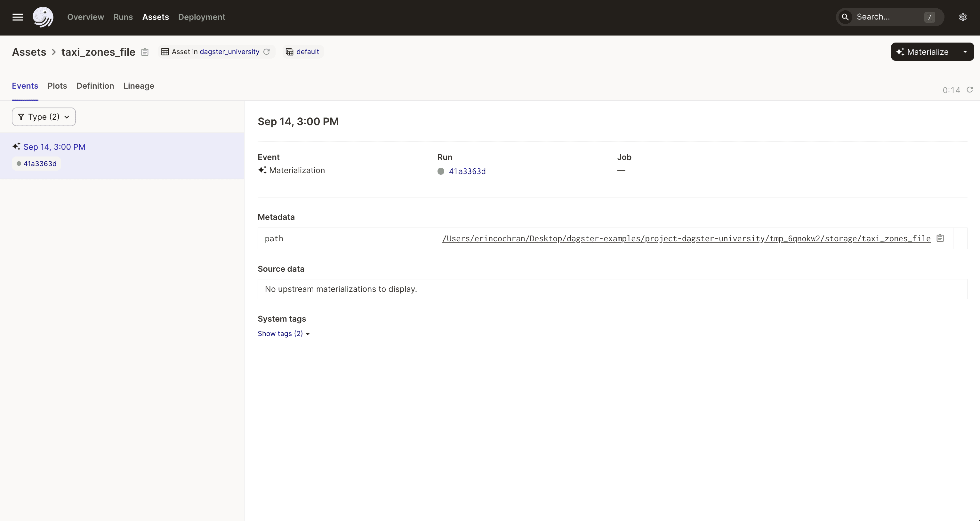Click inside the Search input field

[x=883, y=17]
